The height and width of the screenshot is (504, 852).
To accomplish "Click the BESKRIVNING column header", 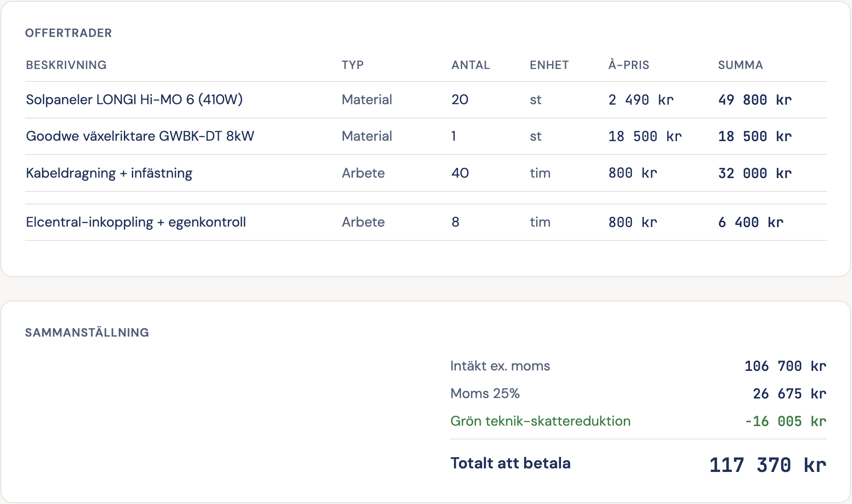I will 66,65.
